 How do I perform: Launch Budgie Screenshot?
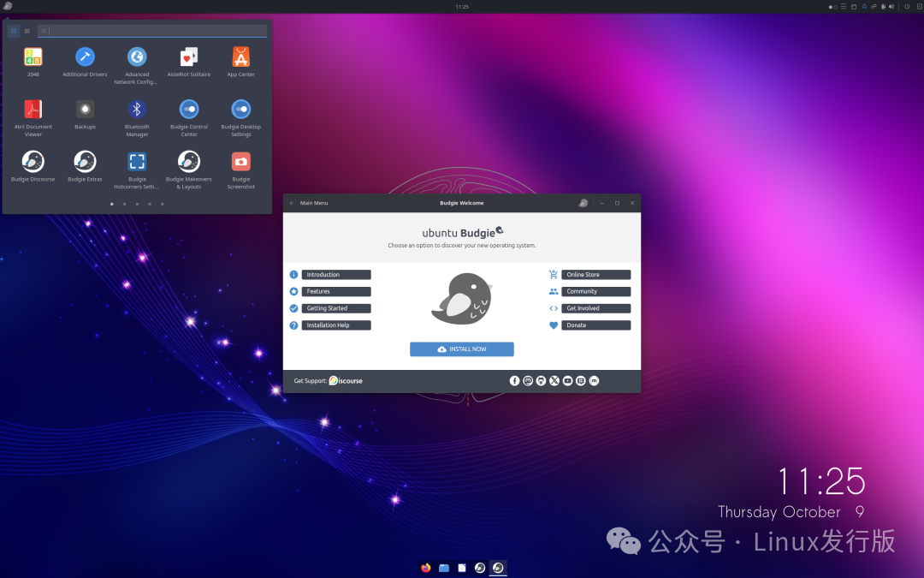[x=240, y=163]
